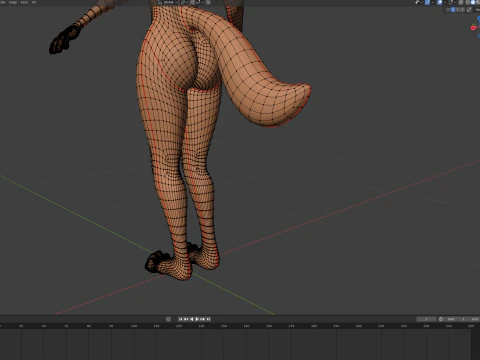Open the transform orientation dropdown
Viewport: 480px width, 360px height.
click(x=168, y=2)
